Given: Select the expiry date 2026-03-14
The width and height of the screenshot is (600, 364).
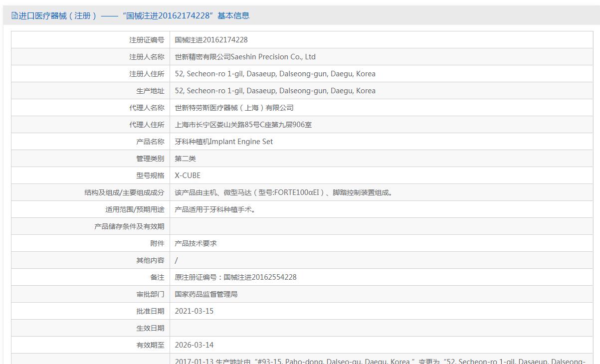Looking at the screenshot, I should tap(194, 345).
